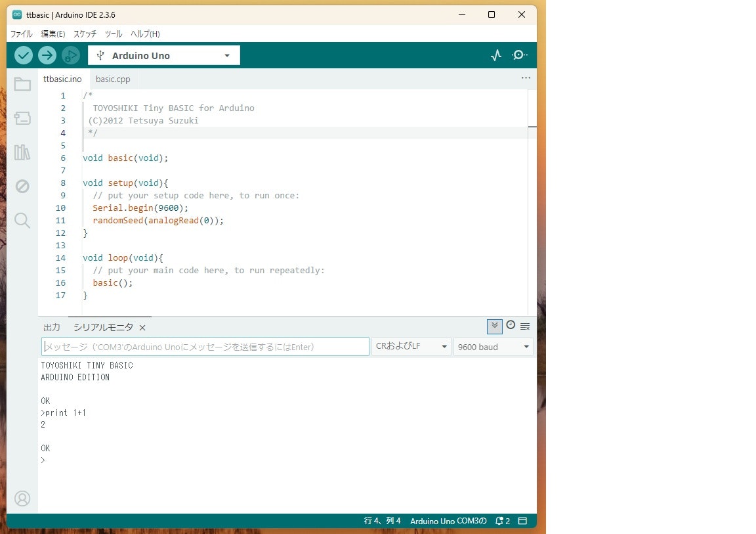Click ARDUINO EDITION in serial output
The width and height of the screenshot is (756, 534).
pos(75,377)
